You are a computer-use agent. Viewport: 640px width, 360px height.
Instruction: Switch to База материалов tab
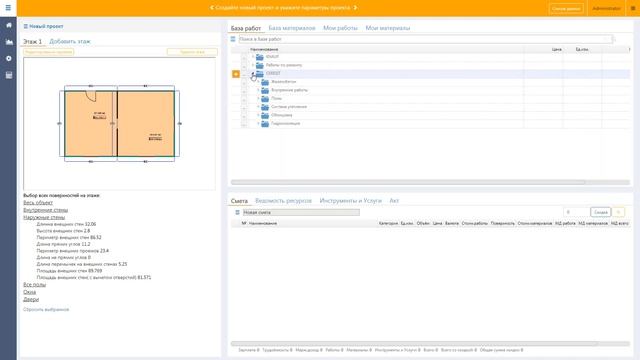[292, 28]
